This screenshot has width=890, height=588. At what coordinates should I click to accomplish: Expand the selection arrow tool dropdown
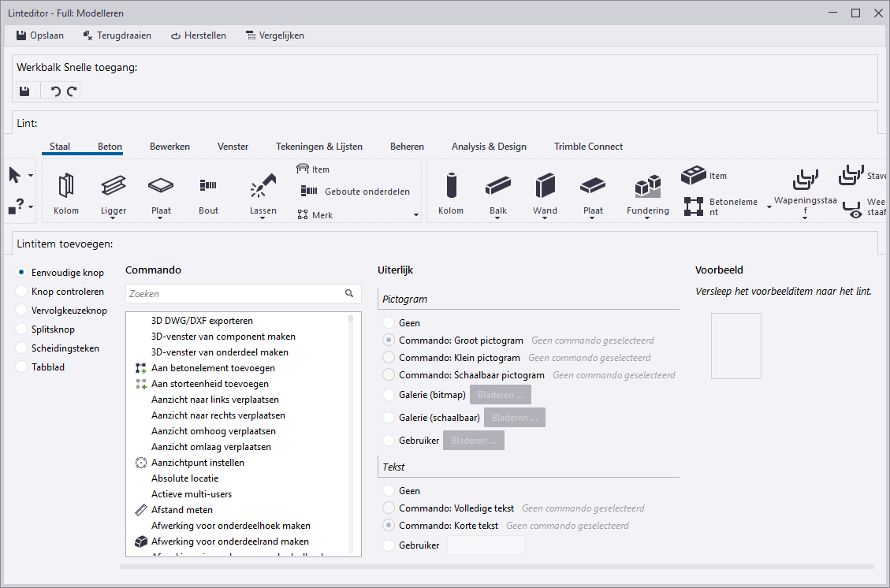point(31,175)
